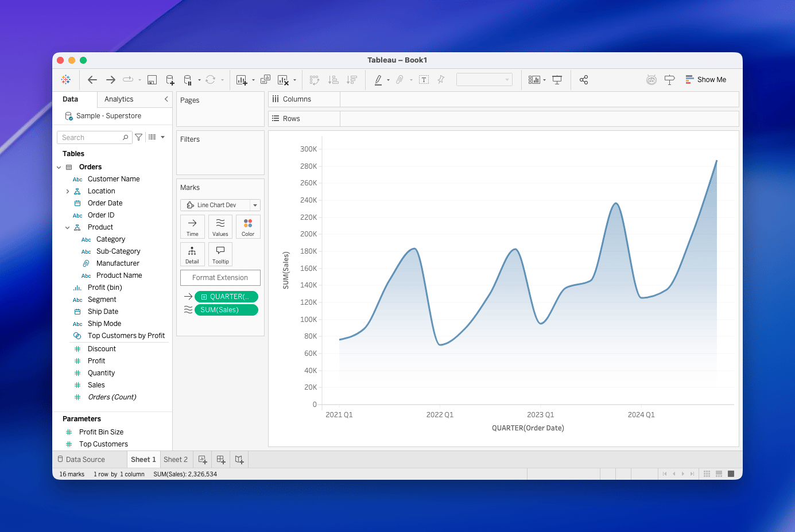Click the Tableau logo start page icon
This screenshot has height=532, width=795.
coord(66,80)
